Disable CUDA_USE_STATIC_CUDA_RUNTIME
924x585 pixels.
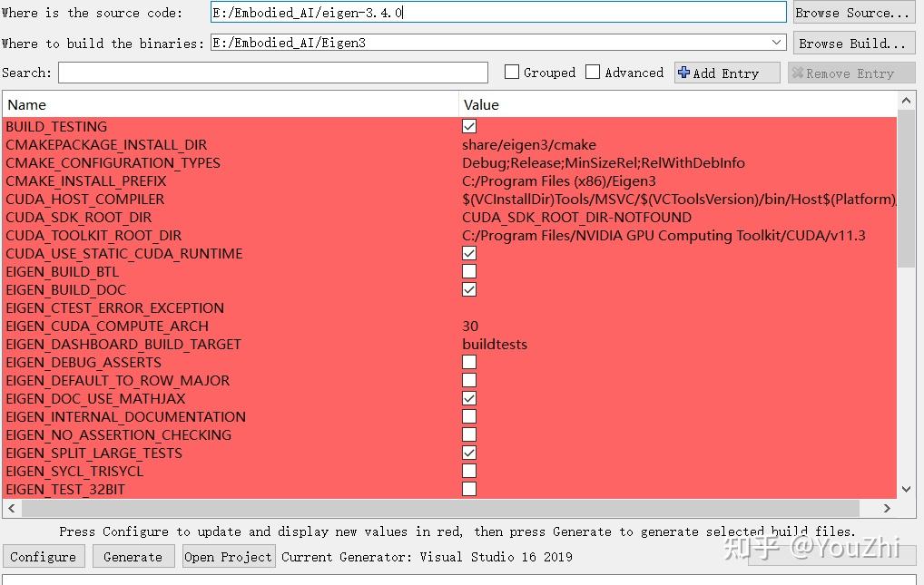click(469, 253)
